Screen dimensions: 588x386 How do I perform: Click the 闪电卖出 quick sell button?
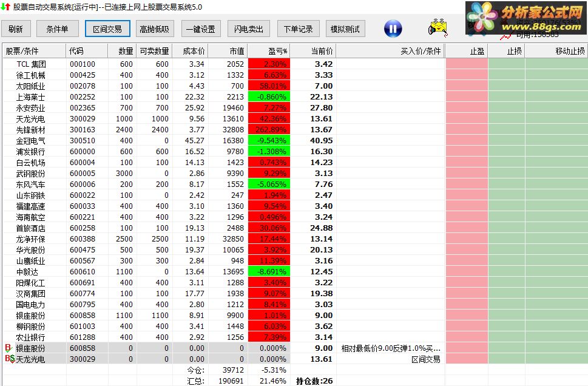coord(249,29)
